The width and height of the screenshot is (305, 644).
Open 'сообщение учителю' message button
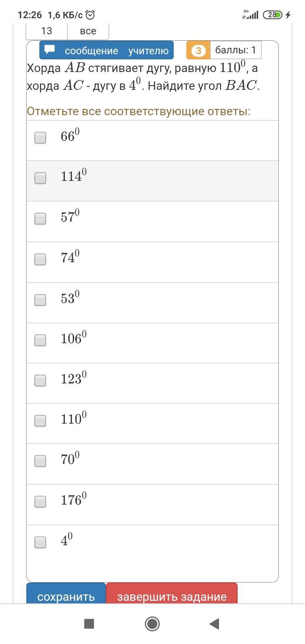tap(106, 50)
